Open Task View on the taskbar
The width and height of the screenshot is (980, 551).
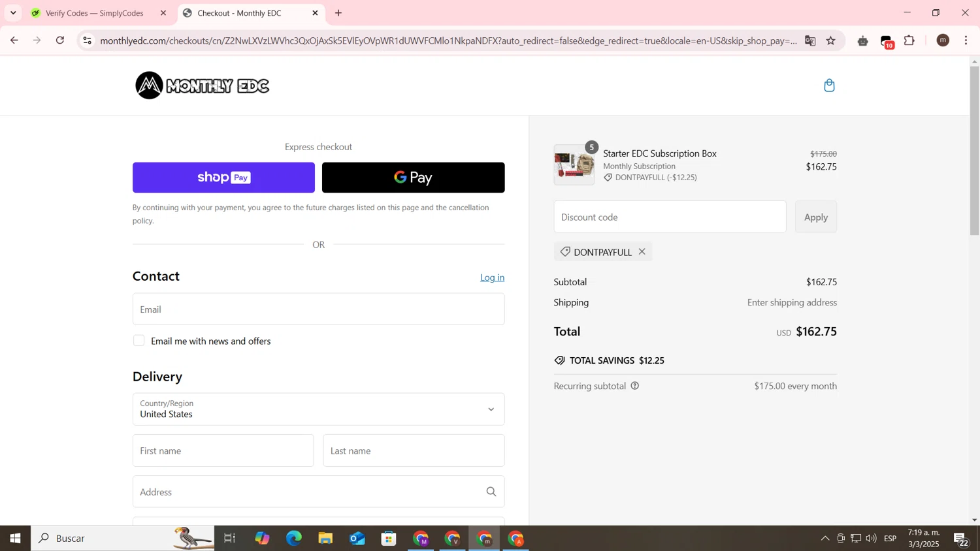click(229, 539)
